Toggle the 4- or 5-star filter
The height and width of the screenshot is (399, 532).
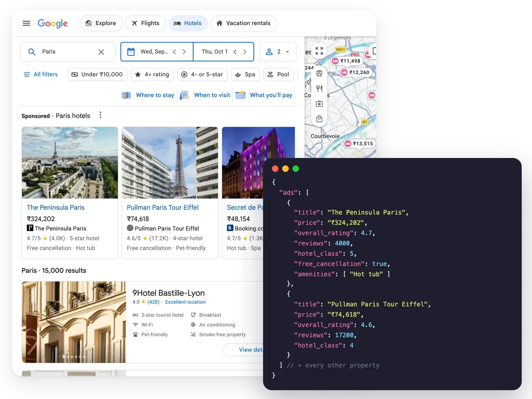pos(202,75)
